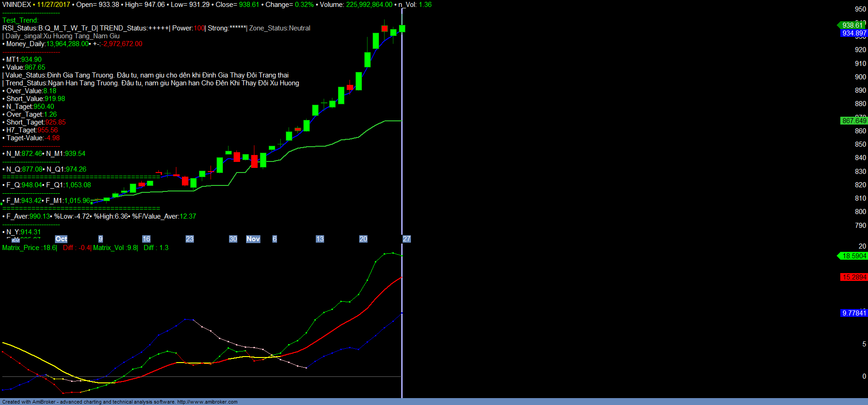Select the date marker labeled 27

click(x=406, y=239)
